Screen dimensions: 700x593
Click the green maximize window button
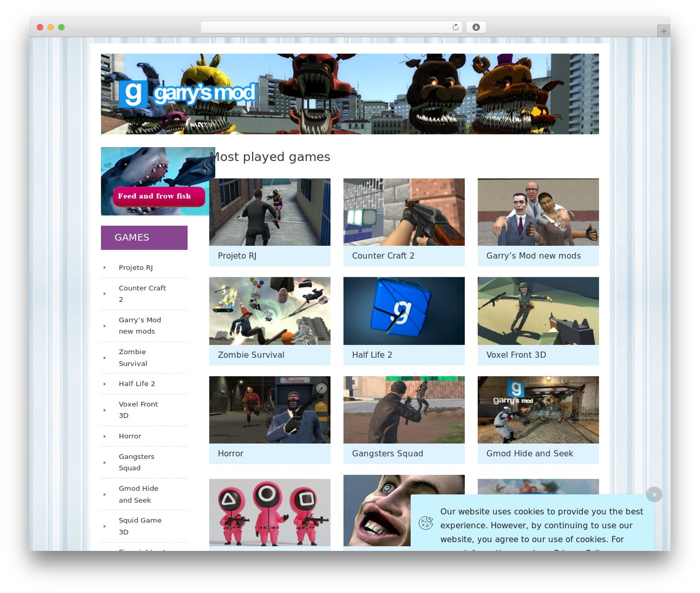point(61,27)
